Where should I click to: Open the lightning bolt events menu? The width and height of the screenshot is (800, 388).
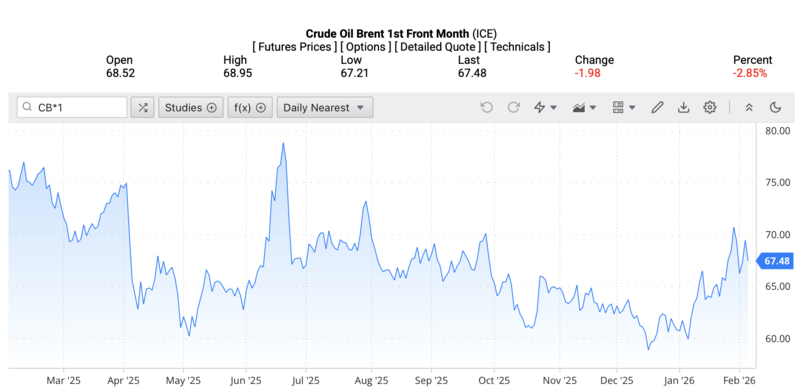point(545,107)
